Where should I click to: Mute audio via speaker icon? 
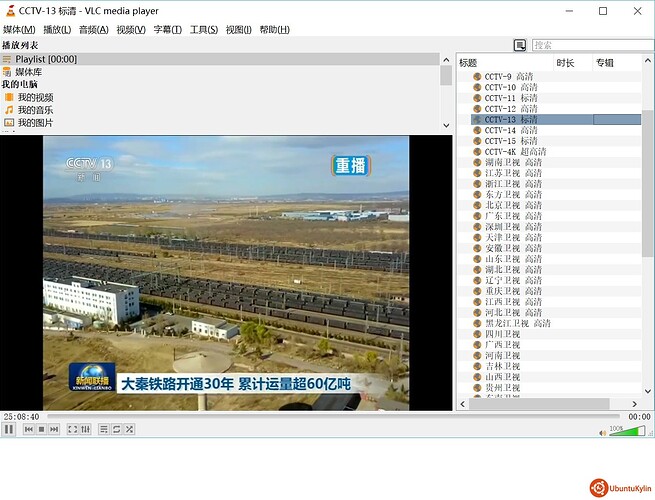coord(602,433)
